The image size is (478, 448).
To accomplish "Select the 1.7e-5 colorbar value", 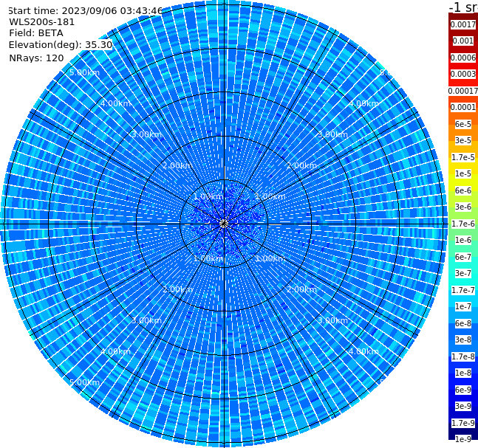I will pos(462,157).
